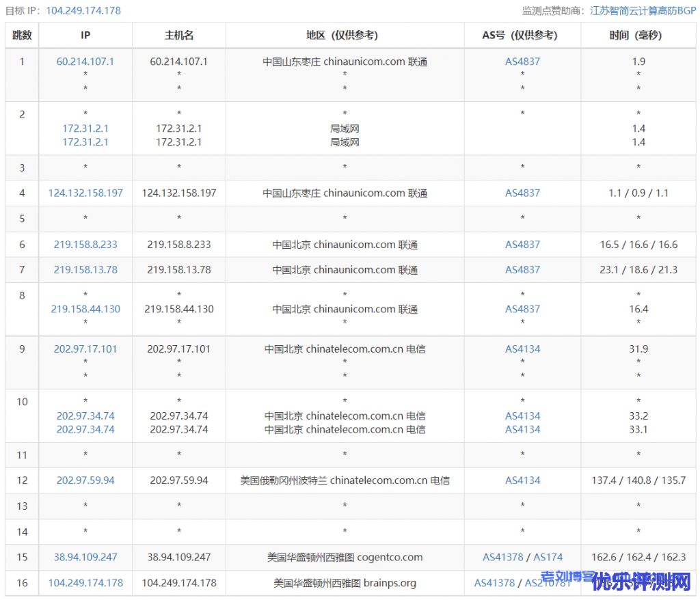Image resolution: width=700 pixels, height=600 pixels.
Task: Click the 时间 (毫秒) column header
Action: pyautogui.click(x=638, y=36)
